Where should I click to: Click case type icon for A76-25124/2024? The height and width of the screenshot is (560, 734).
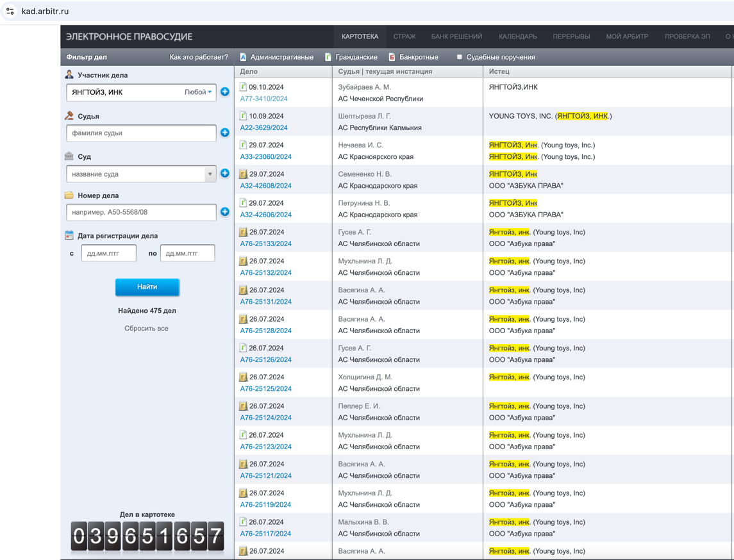(244, 406)
